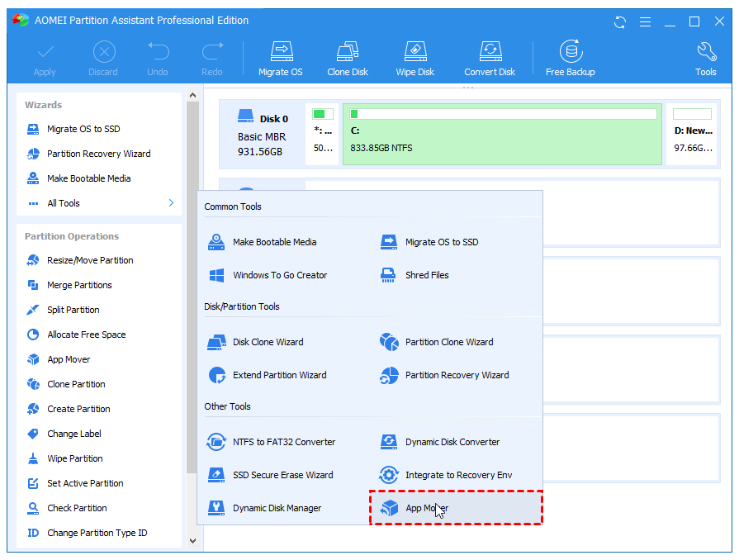Click sidebar scrollbar up arrow
The height and width of the screenshot is (560, 739).
pyautogui.click(x=192, y=95)
